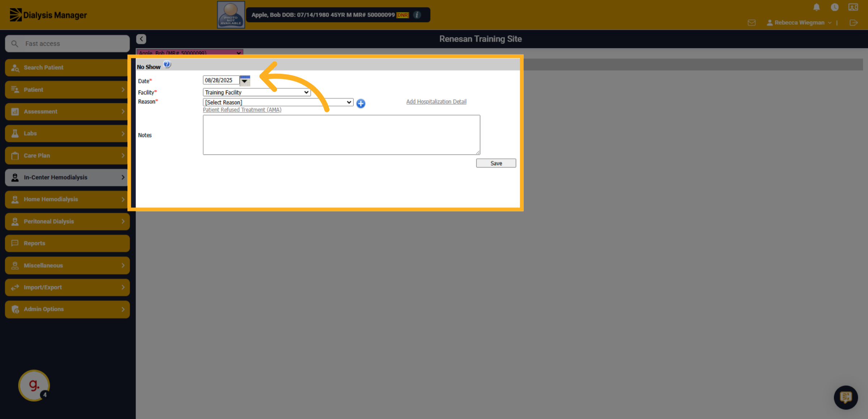This screenshot has width=868, height=419.
Task: Open the mail envelope icon
Action: pyautogui.click(x=752, y=23)
